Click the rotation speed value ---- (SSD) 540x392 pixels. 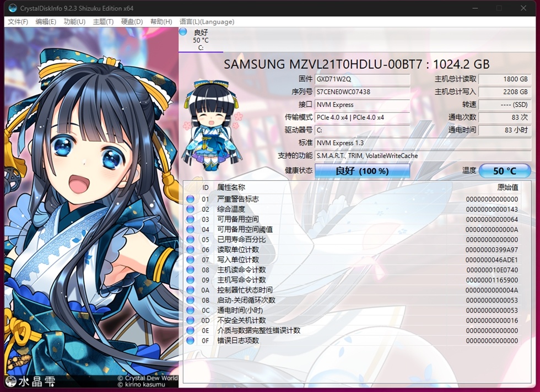tap(505, 104)
